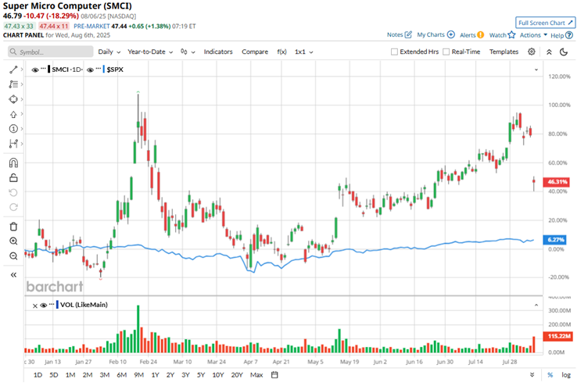Click the Alerts warning icon
Viewport: 588px width, 386px height.
480,35
